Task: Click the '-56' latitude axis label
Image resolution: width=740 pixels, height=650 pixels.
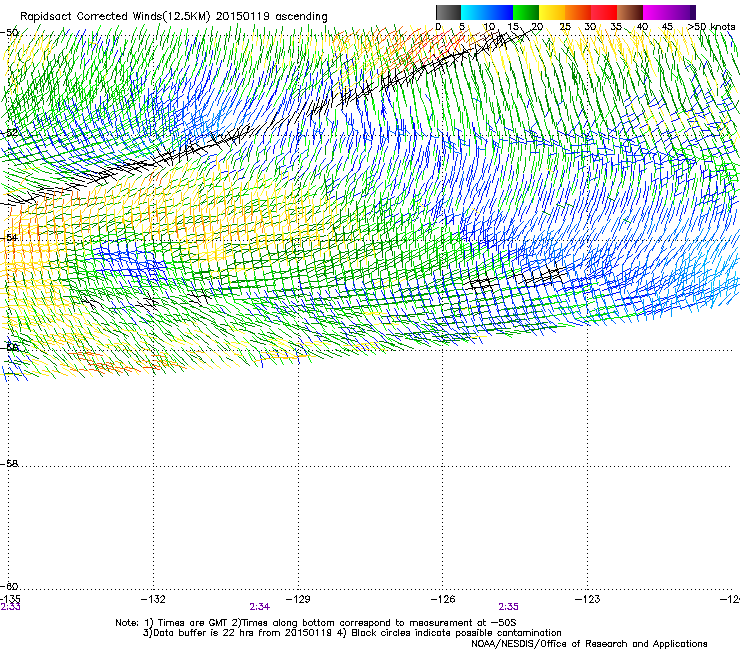Action: click(9, 347)
